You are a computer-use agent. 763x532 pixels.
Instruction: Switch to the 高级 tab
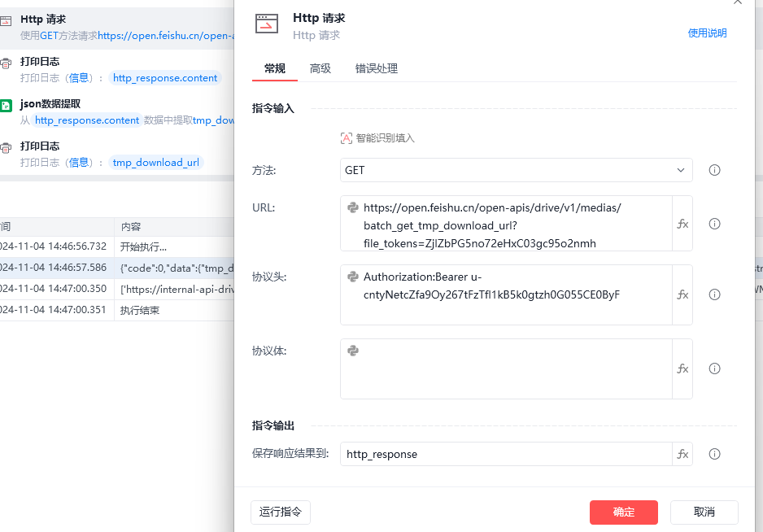(320, 68)
